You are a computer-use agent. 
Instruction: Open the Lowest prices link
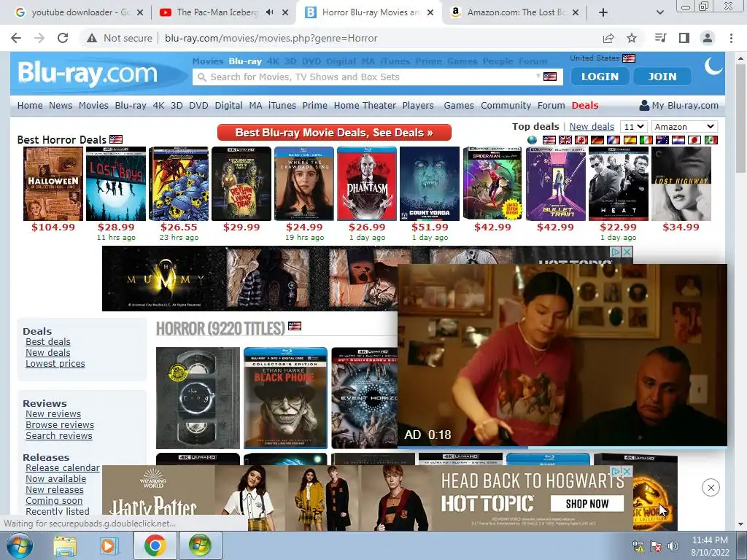55,363
